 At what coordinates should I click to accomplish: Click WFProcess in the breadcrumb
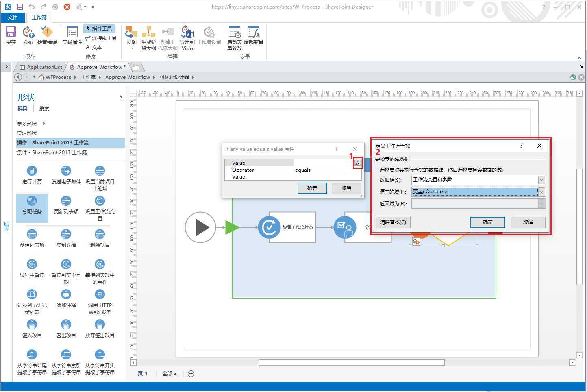coord(58,77)
